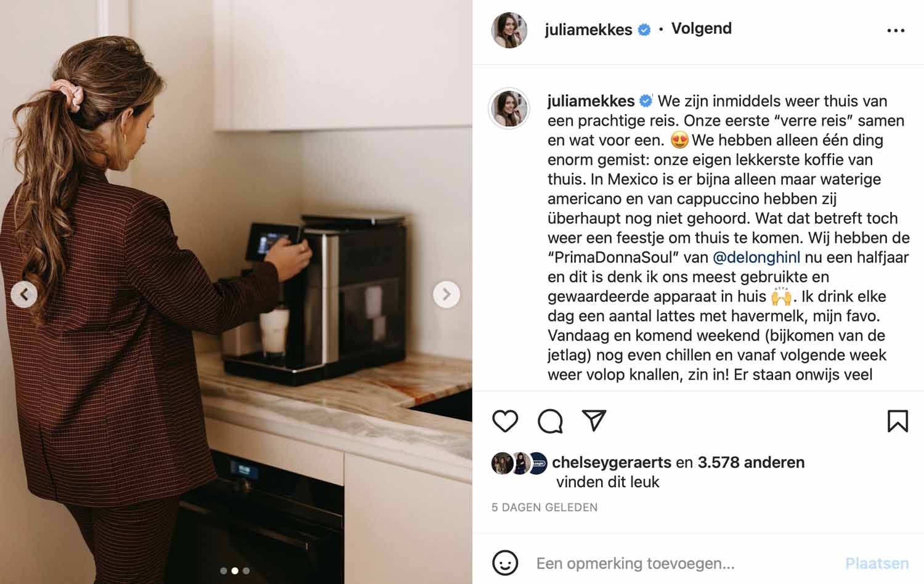924x584 pixels.
Task: Share the post with the paper plane icon
Action: [x=594, y=421]
